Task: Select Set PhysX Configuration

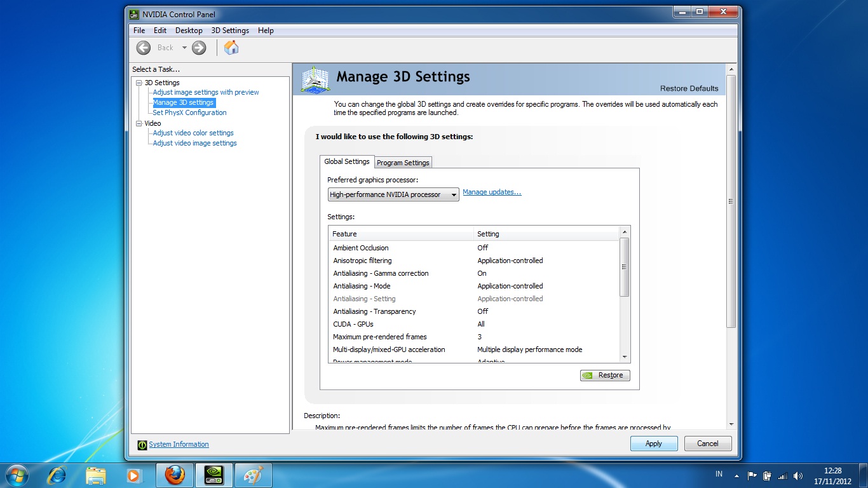Action: pos(189,112)
